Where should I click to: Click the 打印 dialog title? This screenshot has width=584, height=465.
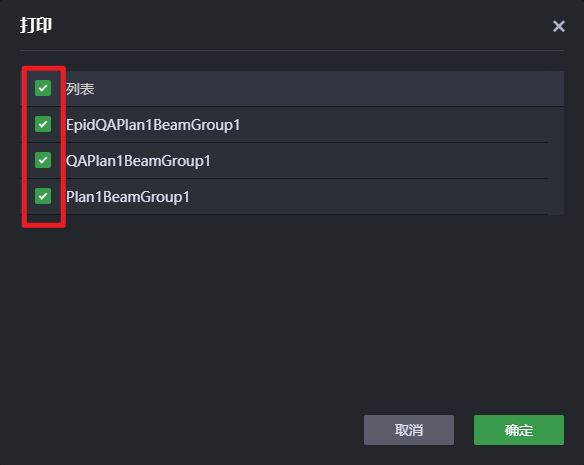(36, 25)
